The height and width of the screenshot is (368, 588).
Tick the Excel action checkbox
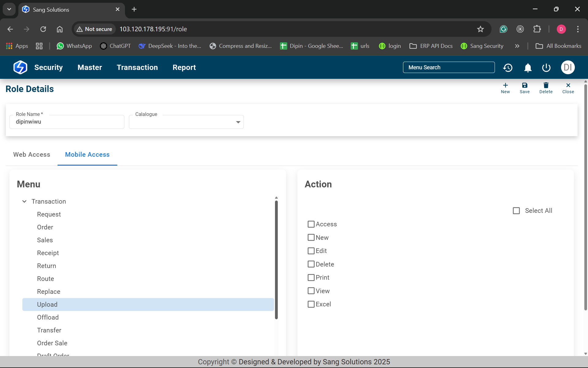coord(311,304)
